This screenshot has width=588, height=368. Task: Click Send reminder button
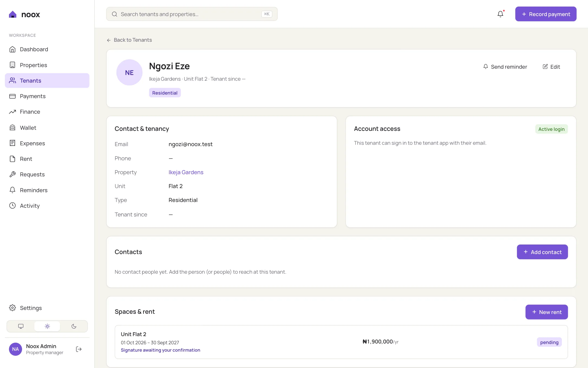pyautogui.click(x=505, y=67)
